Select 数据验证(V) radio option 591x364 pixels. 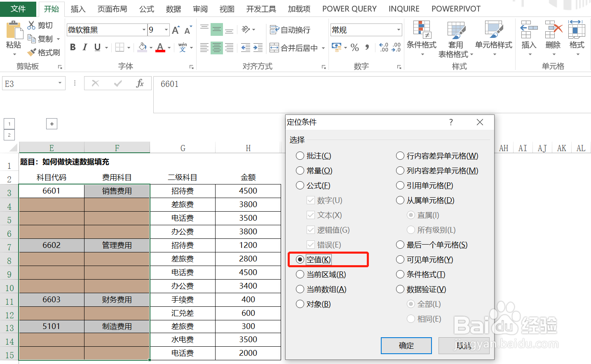[421, 289]
